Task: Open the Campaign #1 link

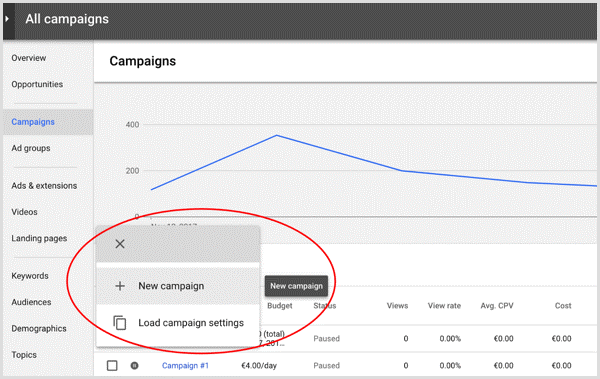Action: [x=185, y=366]
